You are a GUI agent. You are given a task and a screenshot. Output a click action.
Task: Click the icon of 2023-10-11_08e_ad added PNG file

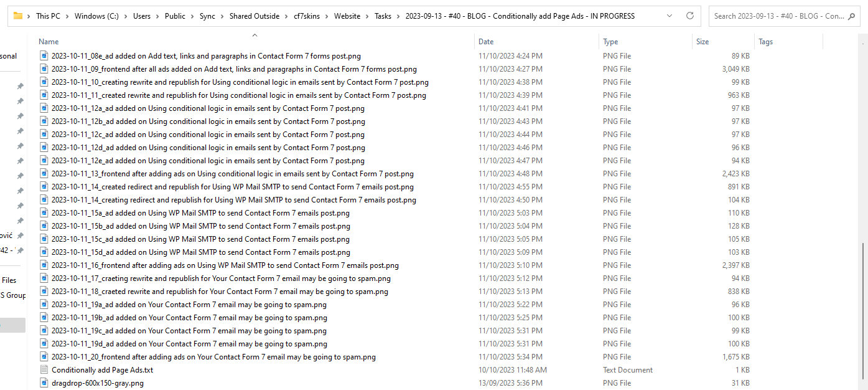[x=44, y=56]
